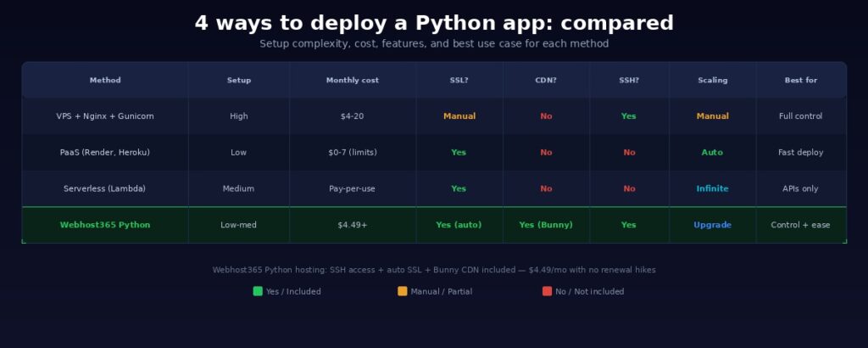Click the 'No / Not included' legend label
The image size is (868, 348).
[590, 291]
